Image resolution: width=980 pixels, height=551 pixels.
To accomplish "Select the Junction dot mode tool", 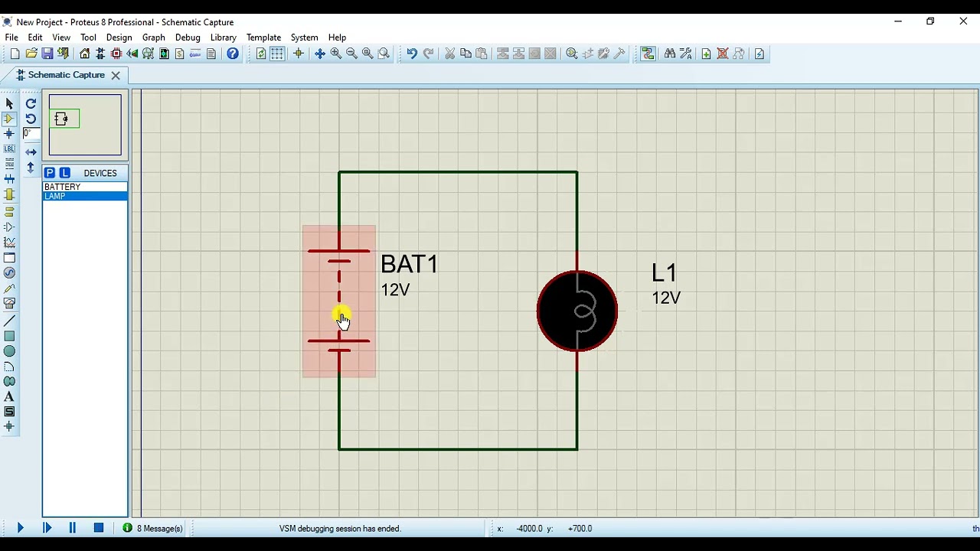I will [9, 134].
